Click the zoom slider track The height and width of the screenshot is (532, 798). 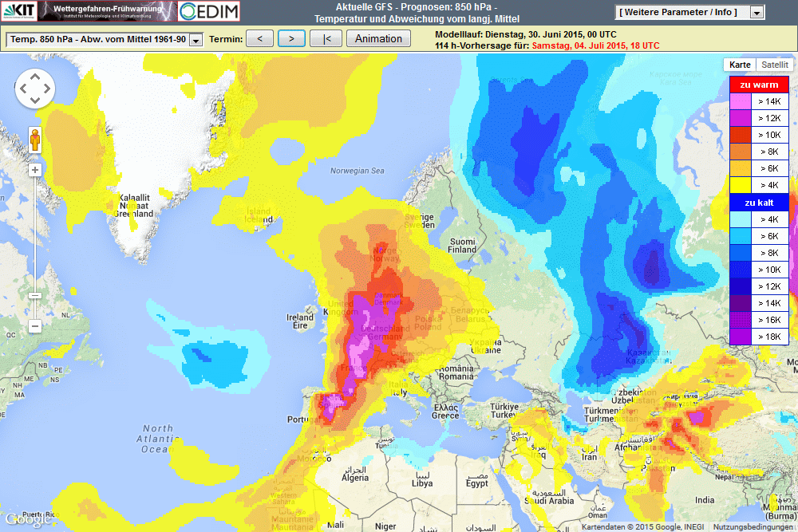coord(35,239)
